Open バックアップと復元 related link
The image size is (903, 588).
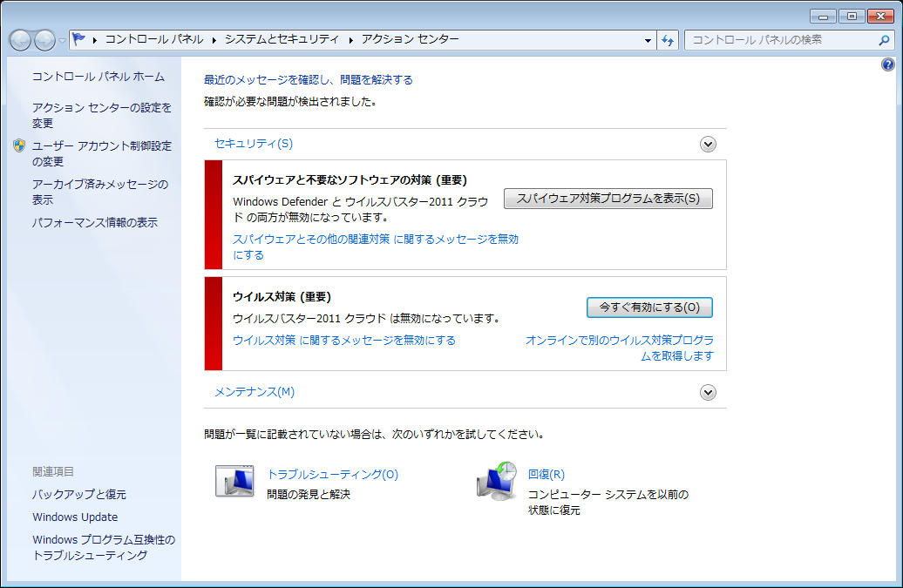79,494
